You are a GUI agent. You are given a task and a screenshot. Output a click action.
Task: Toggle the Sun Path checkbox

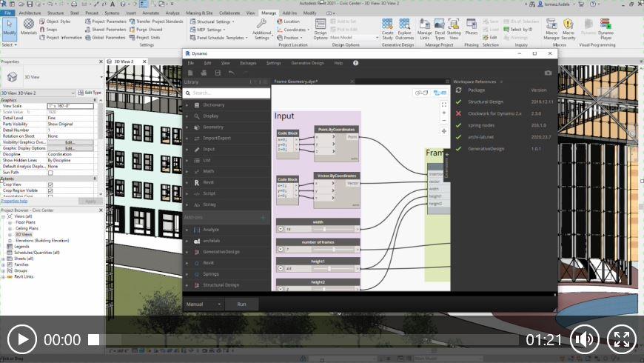point(50,173)
